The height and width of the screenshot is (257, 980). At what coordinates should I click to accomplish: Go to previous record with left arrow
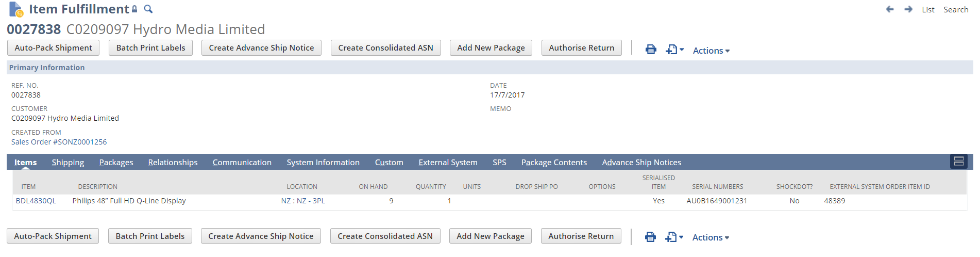pos(890,9)
